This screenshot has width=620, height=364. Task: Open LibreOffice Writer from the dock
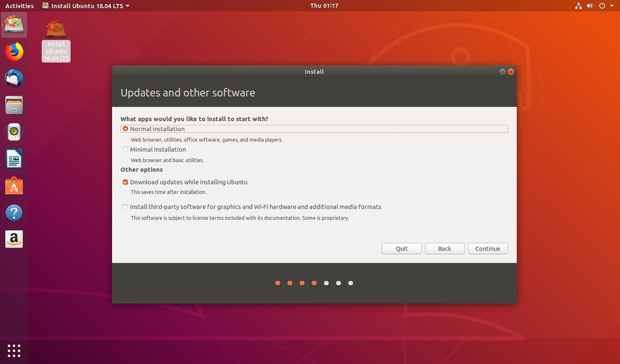click(x=14, y=159)
